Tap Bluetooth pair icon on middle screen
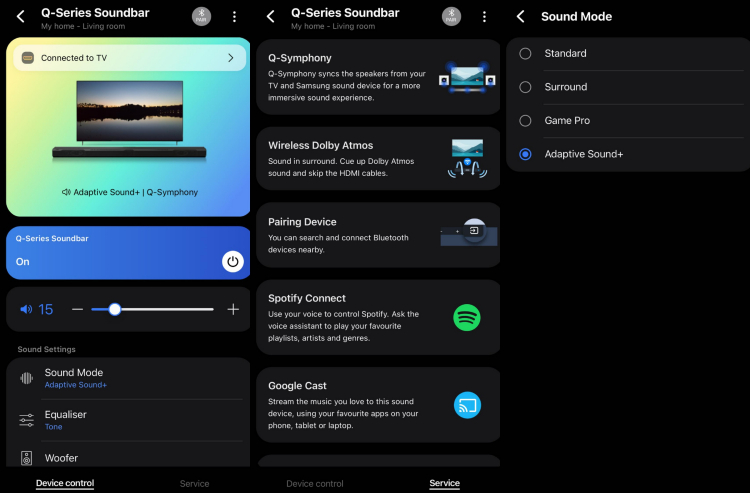The image size is (750, 493). tap(451, 16)
